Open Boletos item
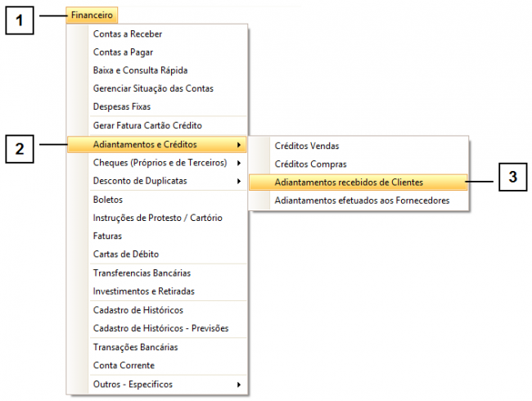The image size is (532, 401). click(x=108, y=200)
